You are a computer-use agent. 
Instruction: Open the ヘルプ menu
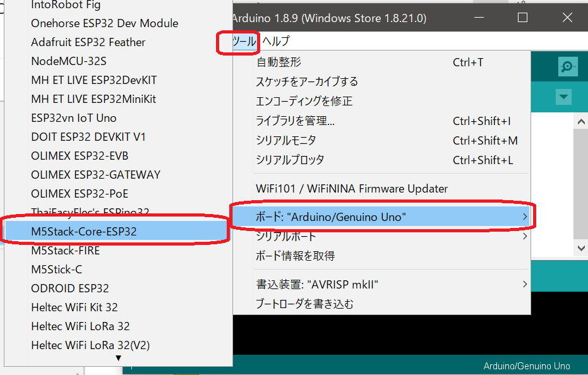pyautogui.click(x=276, y=41)
